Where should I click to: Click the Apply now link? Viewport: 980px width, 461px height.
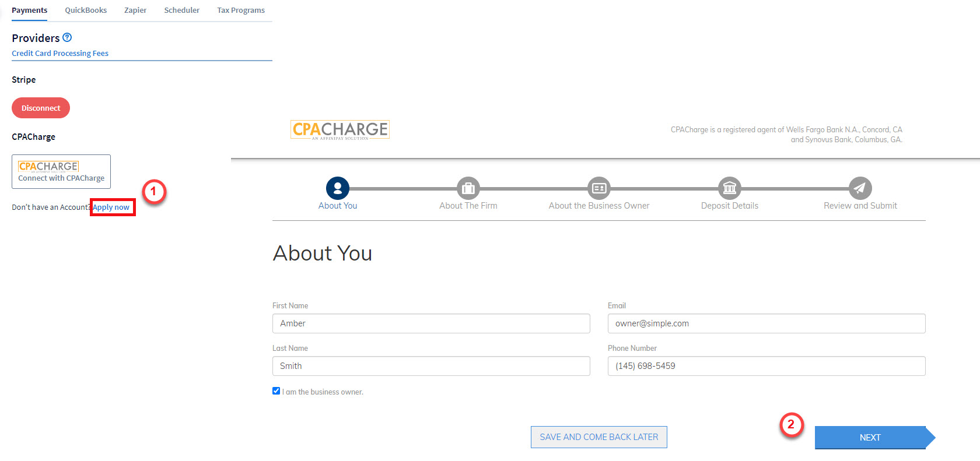point(111,207)
